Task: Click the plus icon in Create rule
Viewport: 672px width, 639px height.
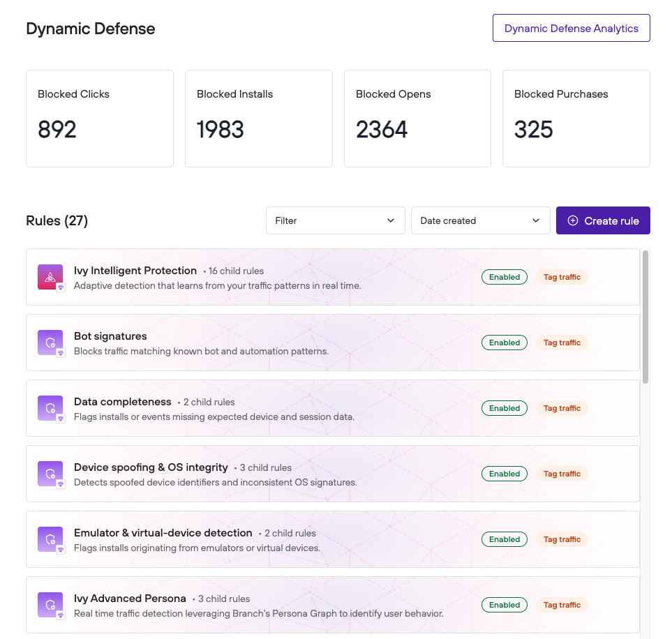Action: 573,220
